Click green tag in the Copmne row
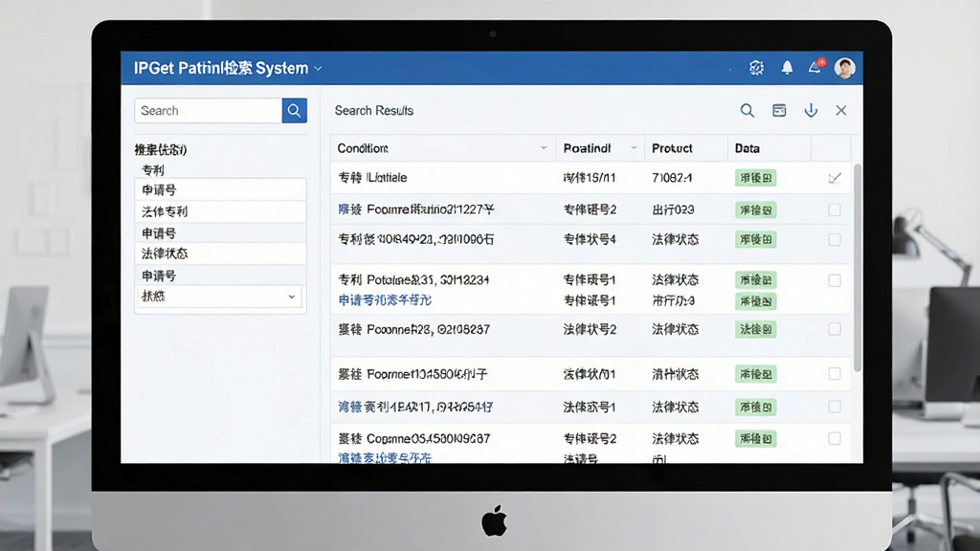The width and height of the screenshot is (980, 551). tap(756, 438)
